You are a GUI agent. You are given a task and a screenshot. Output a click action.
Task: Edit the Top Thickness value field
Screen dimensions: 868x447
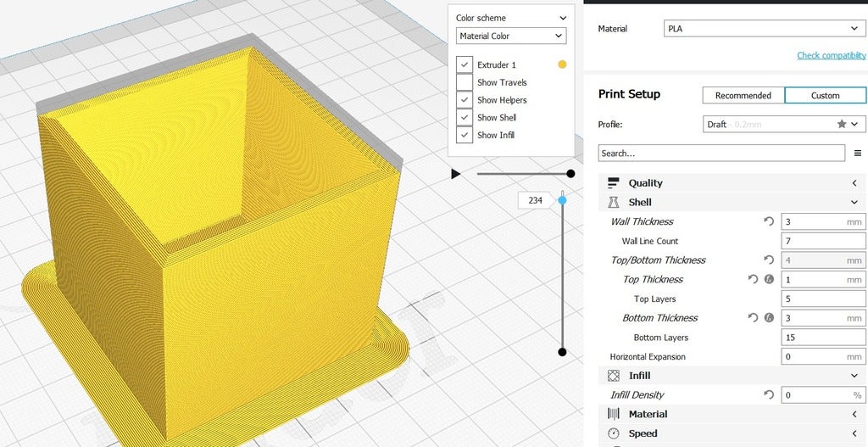pyautogui.click(x=823, y=279)
